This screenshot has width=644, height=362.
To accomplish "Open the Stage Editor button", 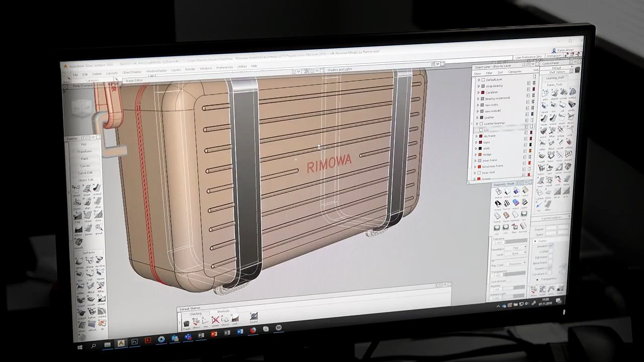I will click(x=134, y=80).
